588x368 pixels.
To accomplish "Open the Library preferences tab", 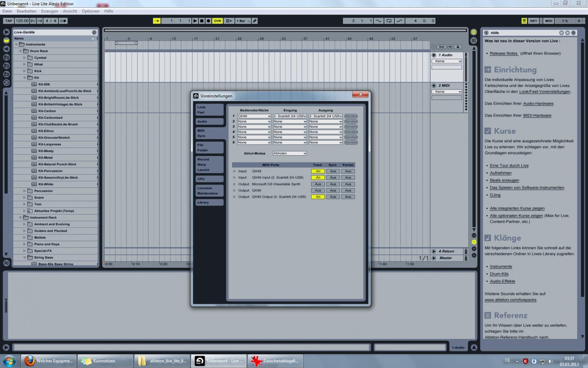I will tap(210, 203).
